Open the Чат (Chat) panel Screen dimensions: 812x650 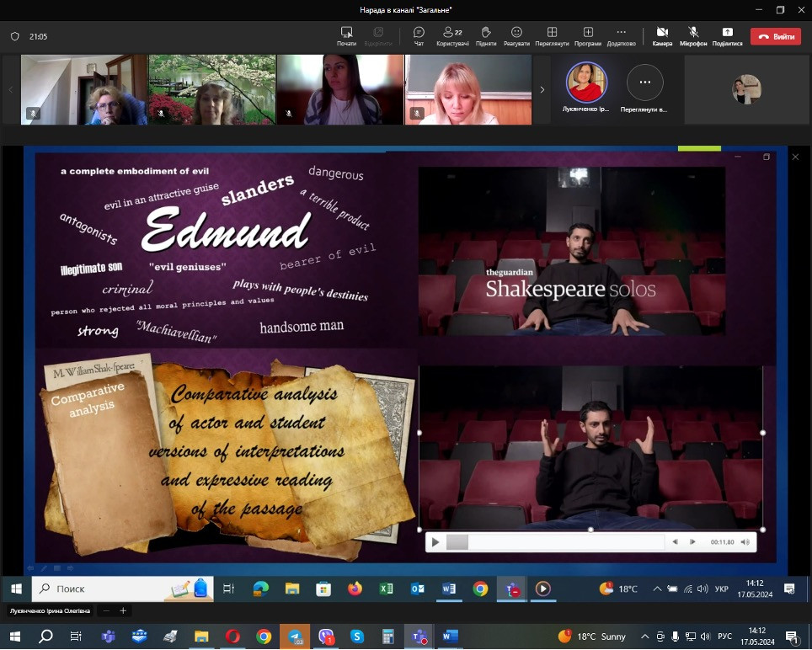[419, 35]
